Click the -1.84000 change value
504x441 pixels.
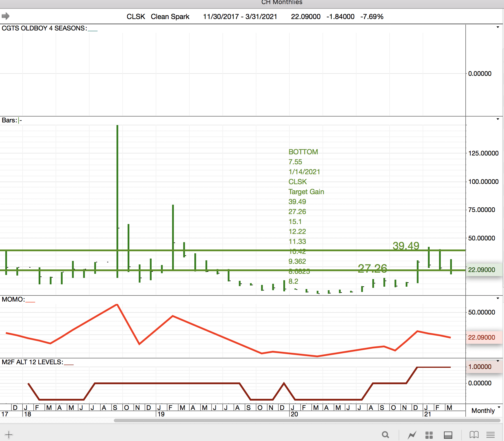click(x=340, y=17)
